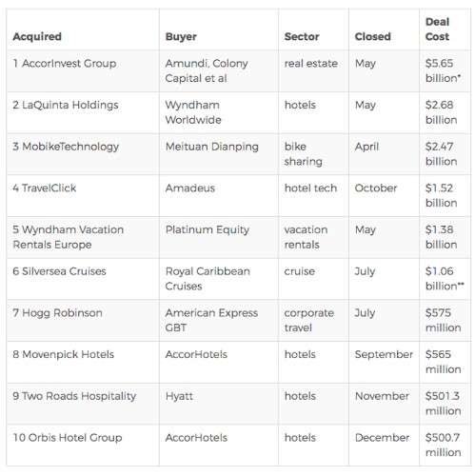Select the Silversea Cruises cell

point(59,271)
